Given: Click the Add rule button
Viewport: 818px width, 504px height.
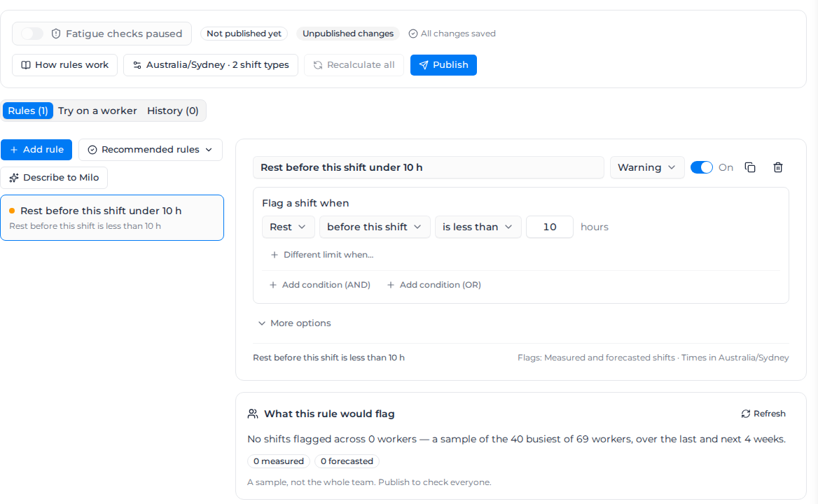Looking at the screenshot, I should [36, 150].
